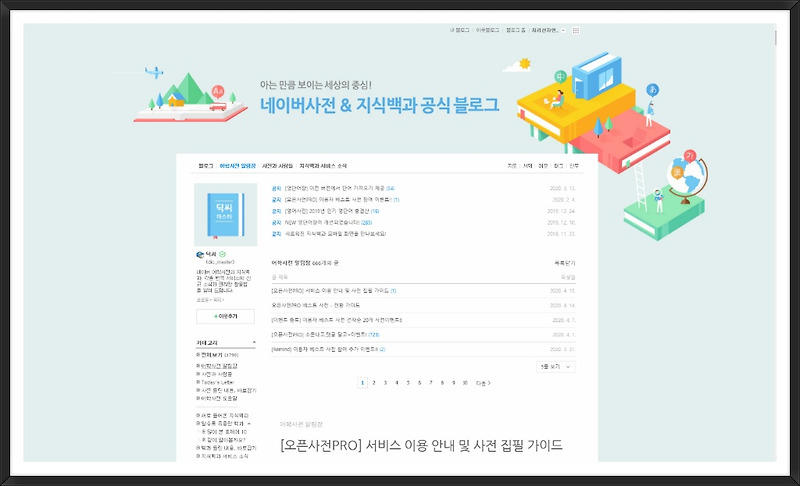This screenshot has height=486, width=800.
Task: Click the 이웃추가 button
Action: (226, 317)
